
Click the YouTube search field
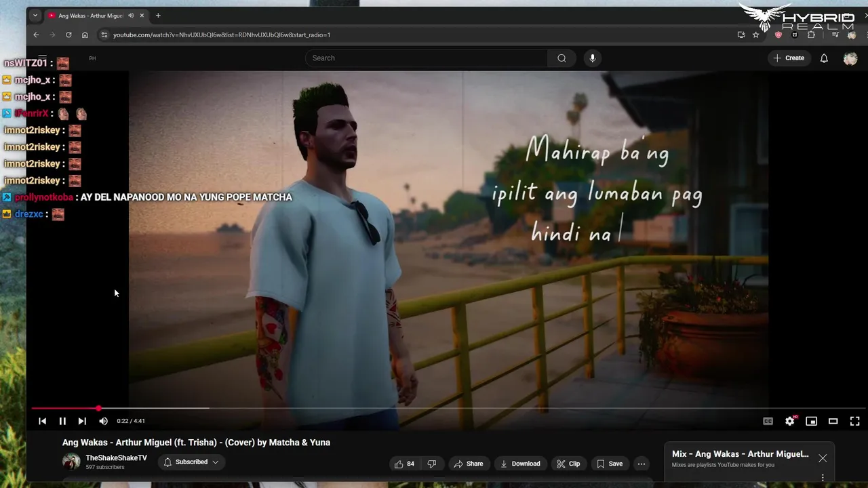coord(427,58)
